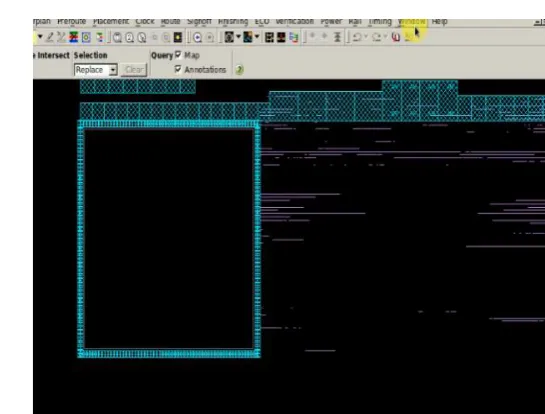
Task: Click the dark grey view-settings icon
Action: coord(229,37)
